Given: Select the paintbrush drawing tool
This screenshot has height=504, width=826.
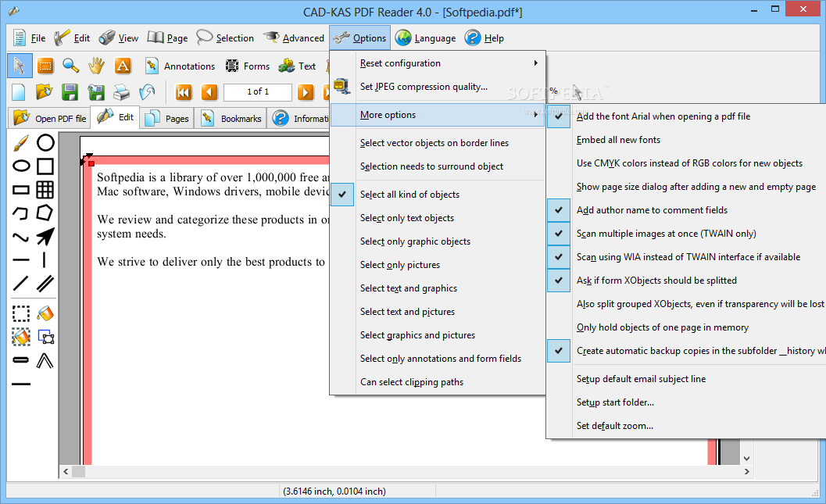Looking at the screenshot, I should click(20, 143).
